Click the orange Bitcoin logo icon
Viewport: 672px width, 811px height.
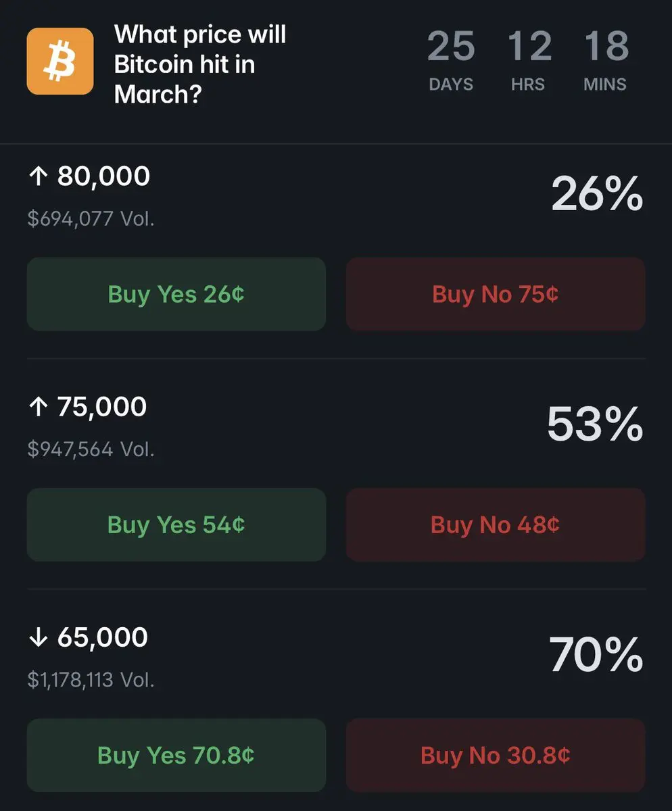point(60,61)
